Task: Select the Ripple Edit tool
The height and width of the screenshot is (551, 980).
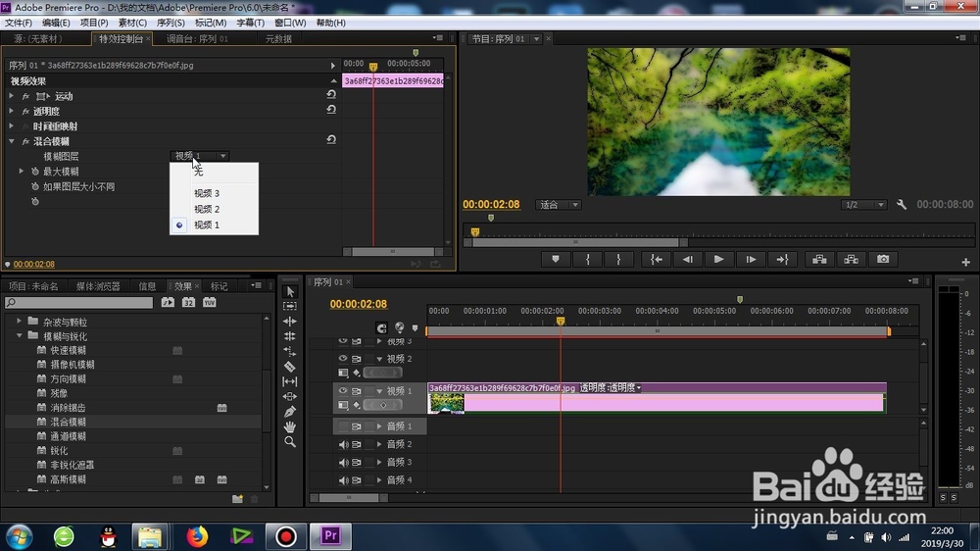Action: pos(290,321)
